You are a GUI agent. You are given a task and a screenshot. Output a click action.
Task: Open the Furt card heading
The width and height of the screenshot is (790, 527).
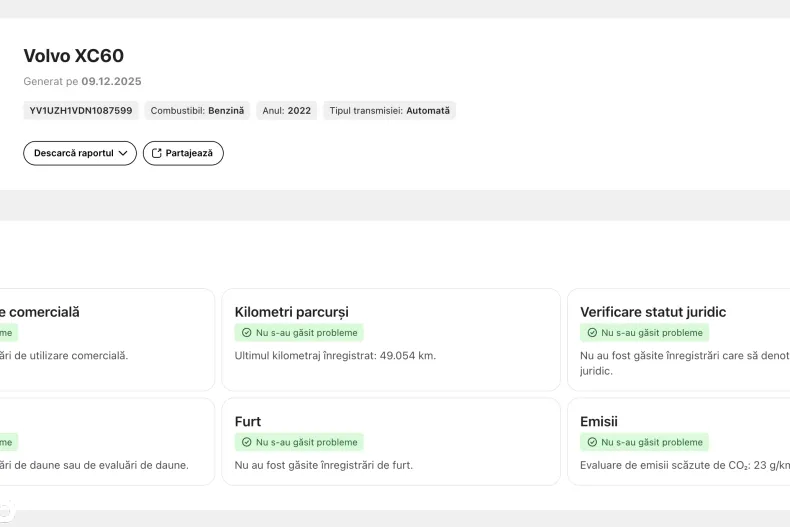(x=248, y=422)
